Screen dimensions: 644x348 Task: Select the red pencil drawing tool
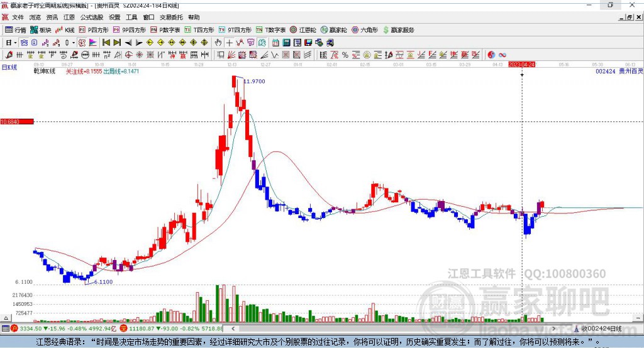(x=9, y=55)
